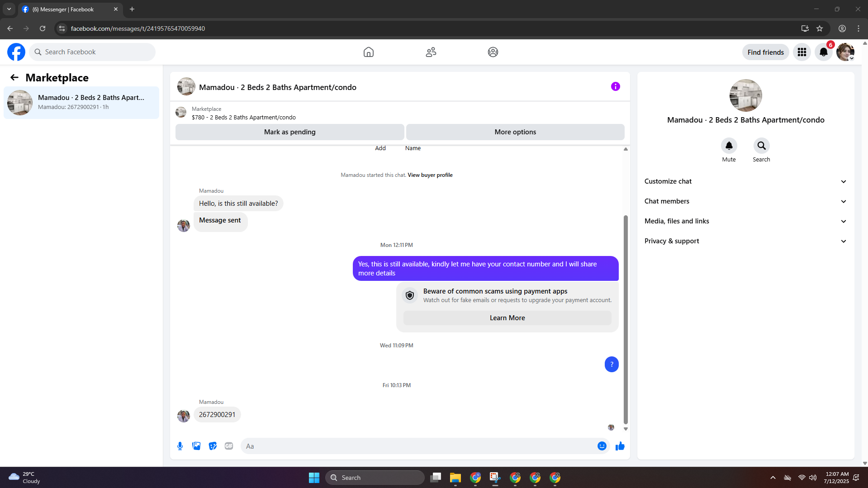
Task: Open taskbar clock and date
Action: coord(836,478)
